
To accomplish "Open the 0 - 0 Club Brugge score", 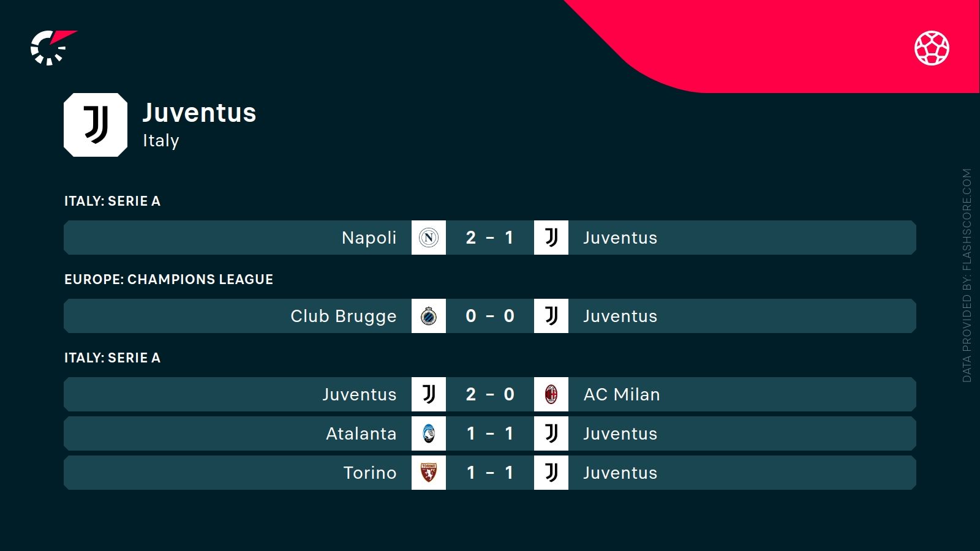I will (x=489, y=316).
